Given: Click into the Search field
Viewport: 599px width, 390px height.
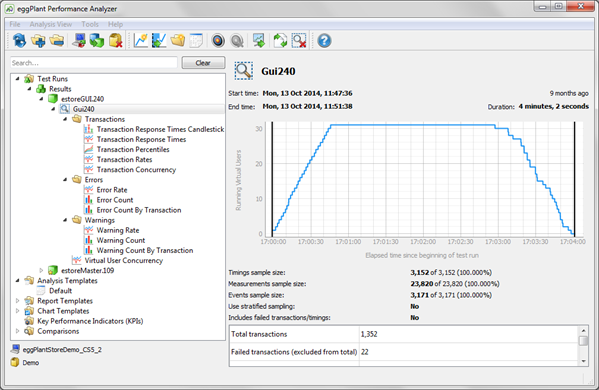Looking at the screenshot, I should click(x=94, y=63).
